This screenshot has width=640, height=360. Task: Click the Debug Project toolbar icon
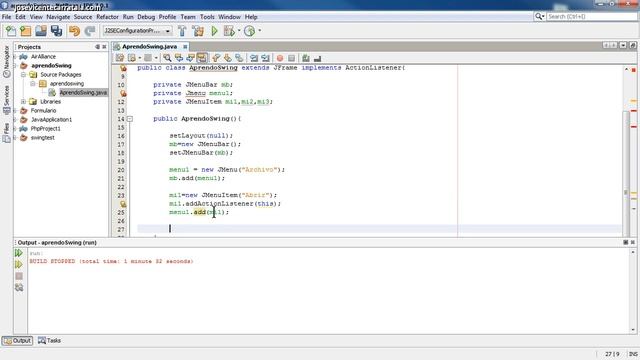(x=229, y=31)
